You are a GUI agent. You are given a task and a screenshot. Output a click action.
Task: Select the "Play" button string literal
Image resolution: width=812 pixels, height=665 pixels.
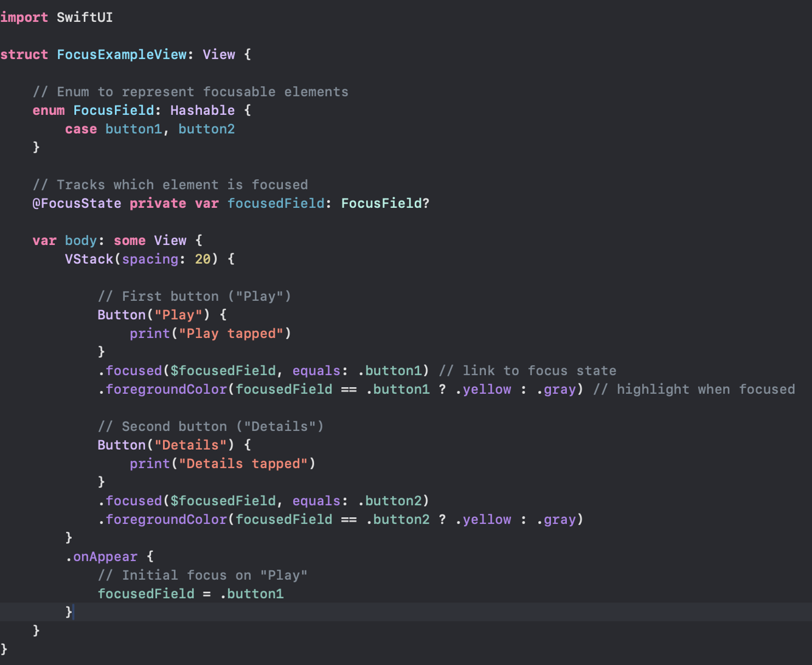click(178, 314)
